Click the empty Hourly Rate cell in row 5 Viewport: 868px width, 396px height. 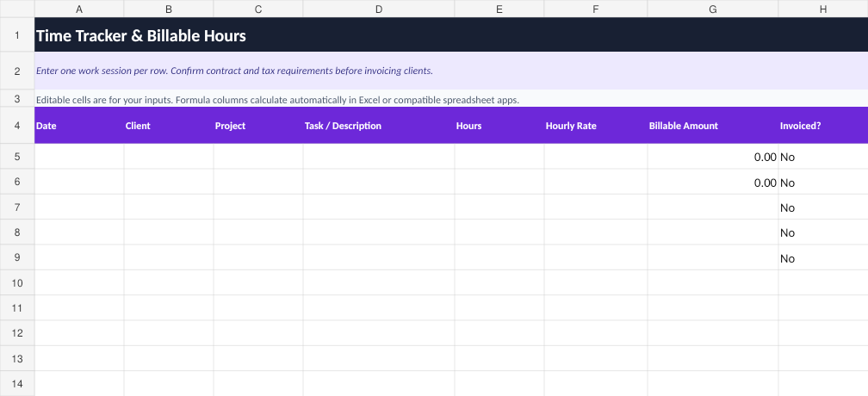tap(596, 157)
